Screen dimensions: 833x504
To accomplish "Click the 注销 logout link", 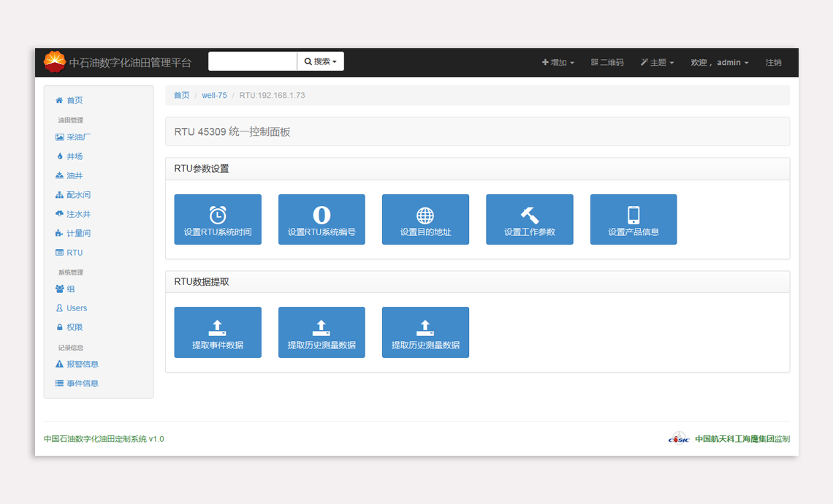I will pos(773,63).
